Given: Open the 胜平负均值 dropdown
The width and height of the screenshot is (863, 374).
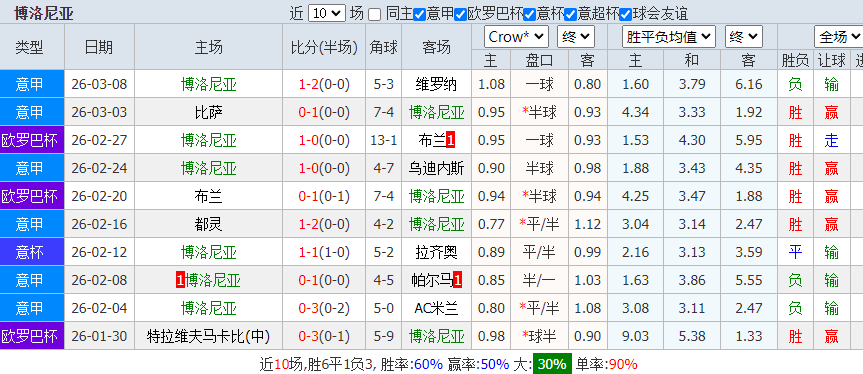Looking at the screenshot, I should point(668,37).
